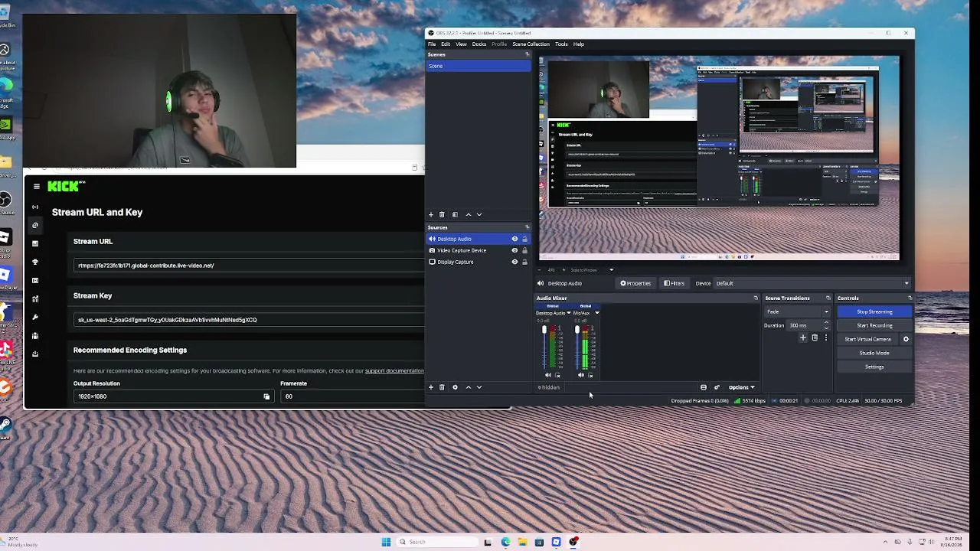The image size is (980, 551).
Task: Open the chart analytics icon in the Kick sidebar
Action: [35, 298]
